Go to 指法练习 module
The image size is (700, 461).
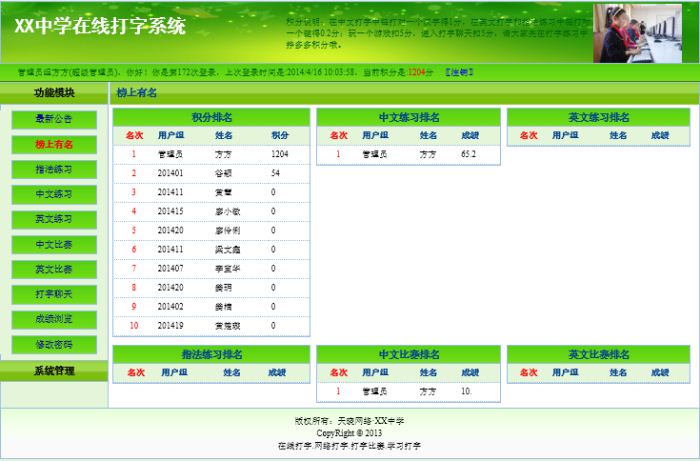click(54, 169)
